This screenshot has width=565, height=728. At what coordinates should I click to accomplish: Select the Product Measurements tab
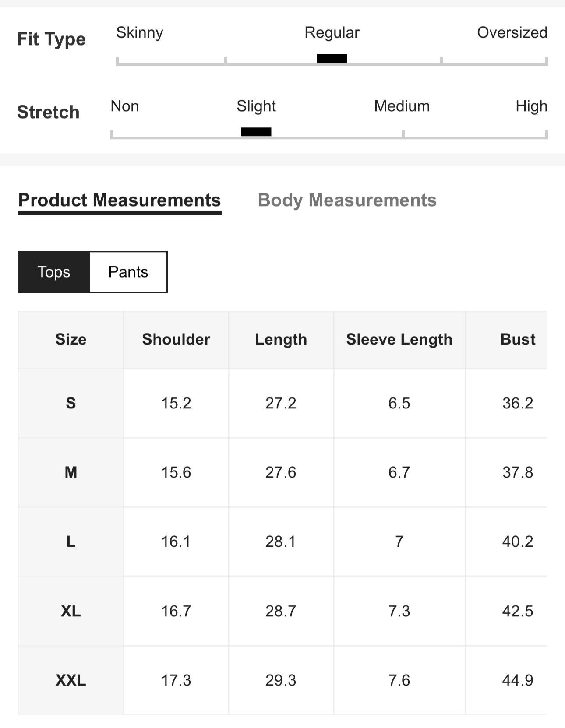pos(120,200)
